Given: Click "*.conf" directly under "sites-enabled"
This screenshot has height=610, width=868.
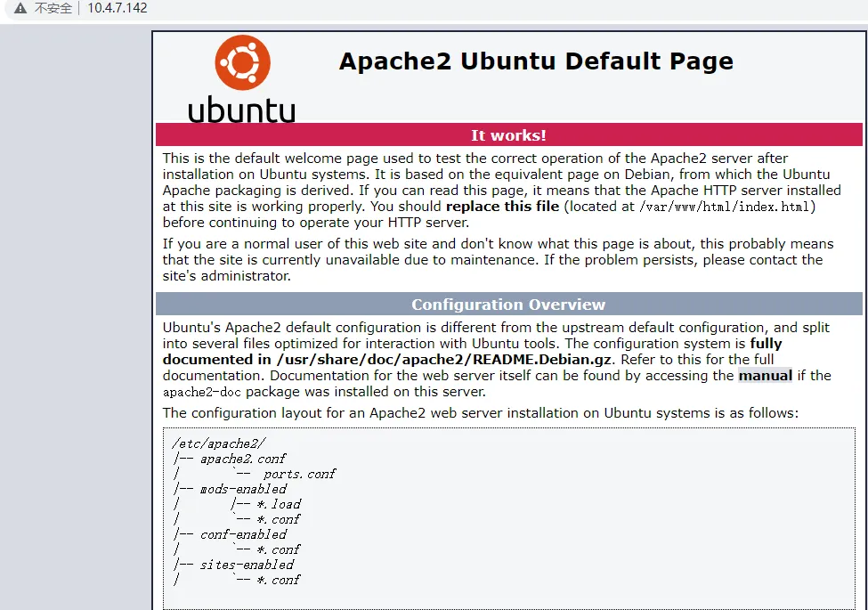Looking at the screenshot, I should (x=279, y=580).
